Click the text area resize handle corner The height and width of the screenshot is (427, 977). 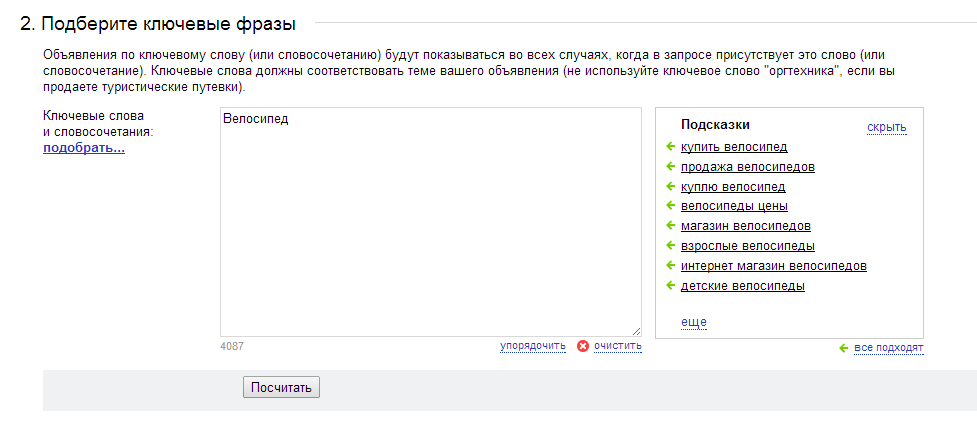(x=636, y=332)
